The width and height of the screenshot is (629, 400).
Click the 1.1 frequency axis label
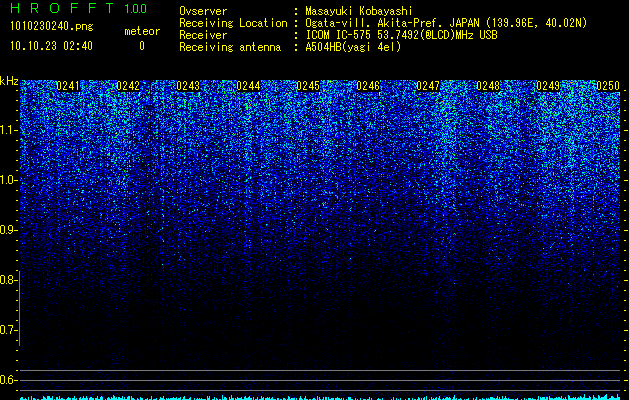[8, 130]
